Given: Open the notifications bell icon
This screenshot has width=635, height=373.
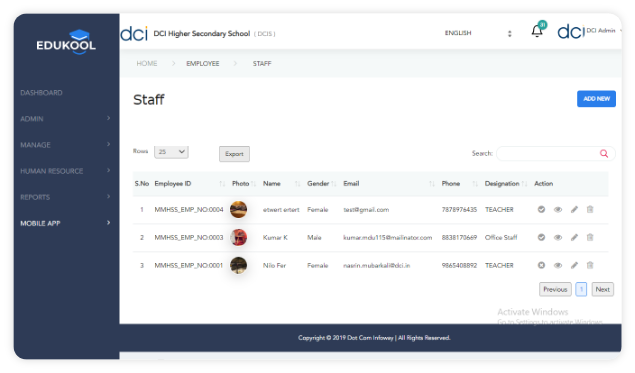Looking at the screenshot, I should (537, 31).
